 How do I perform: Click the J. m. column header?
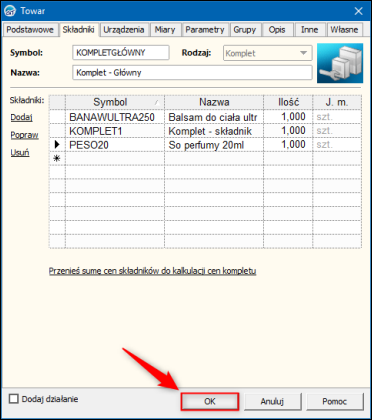click(337, 102)
